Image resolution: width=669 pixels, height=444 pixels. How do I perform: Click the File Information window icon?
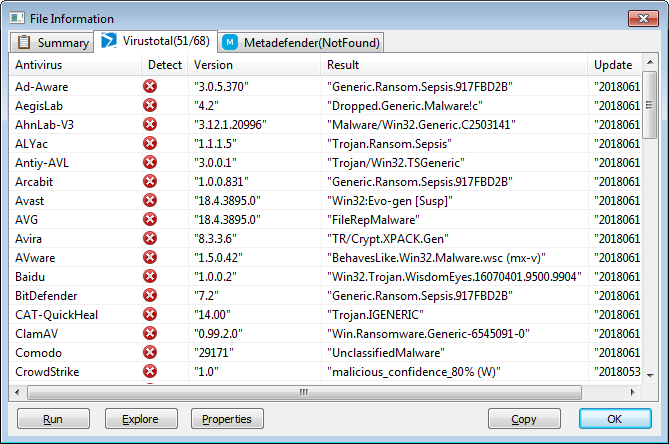(17, 18)
